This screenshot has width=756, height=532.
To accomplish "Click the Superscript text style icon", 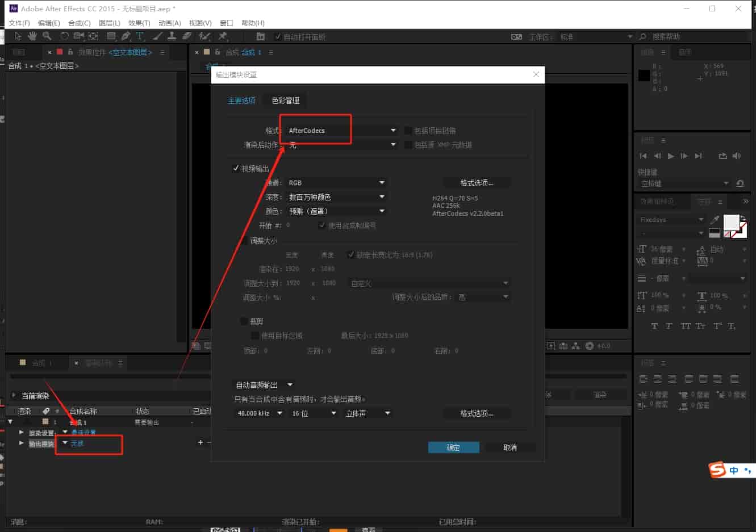I will click(x=717, y=326).
